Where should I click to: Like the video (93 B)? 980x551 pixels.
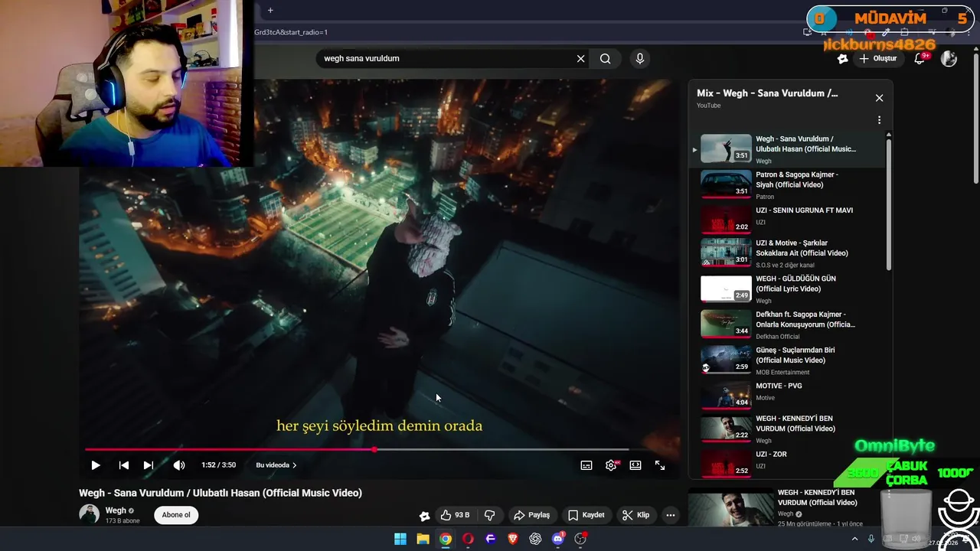coord(454,515)
